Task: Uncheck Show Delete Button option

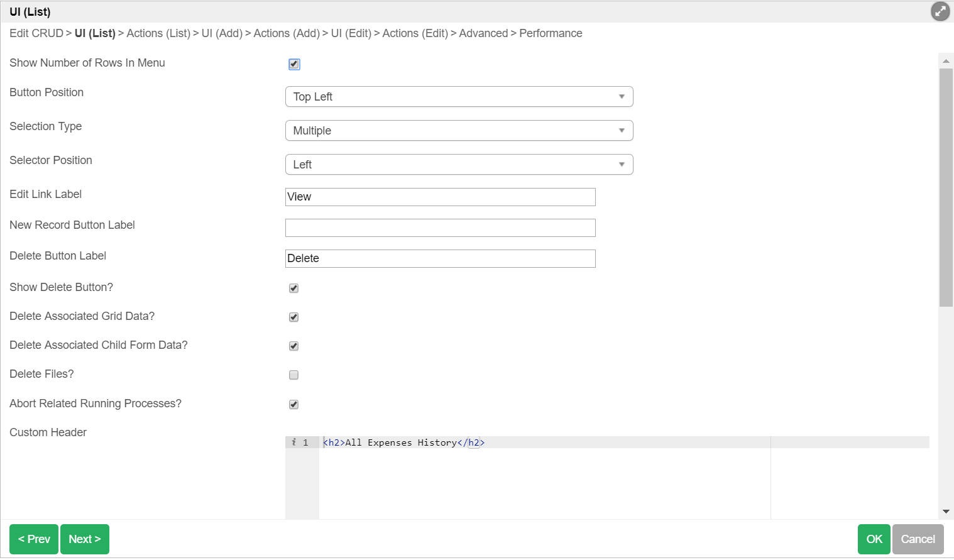Action: 293,288
